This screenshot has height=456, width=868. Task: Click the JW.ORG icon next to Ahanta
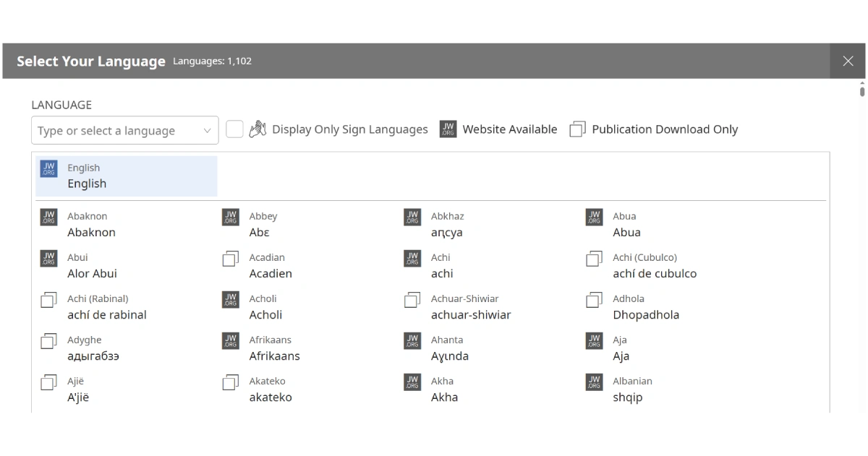(412, 341)
